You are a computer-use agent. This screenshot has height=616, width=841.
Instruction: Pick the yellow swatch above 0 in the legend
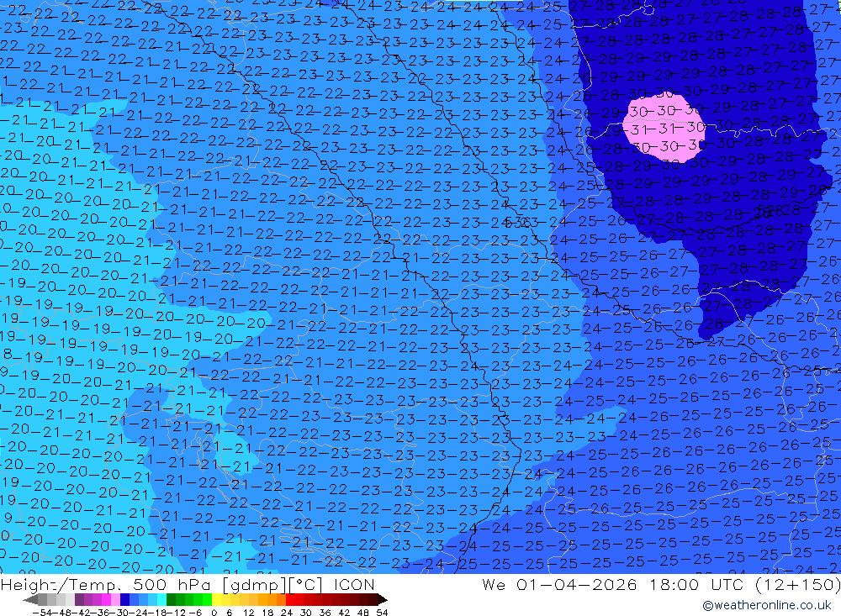click(x=216, y=599)
